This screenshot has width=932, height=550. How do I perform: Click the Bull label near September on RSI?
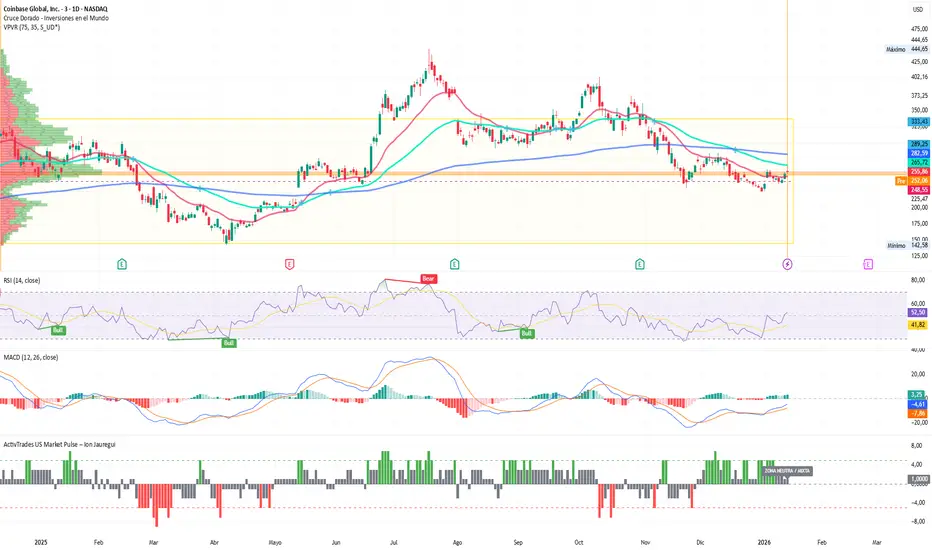click(x=527, y=334)
